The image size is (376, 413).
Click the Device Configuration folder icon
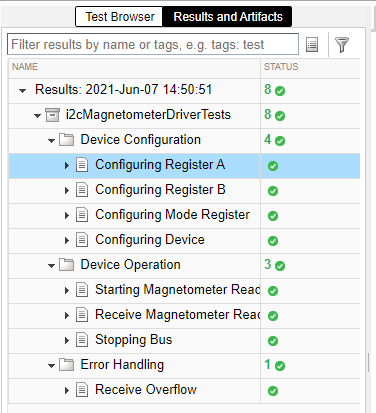pos(66,140)
